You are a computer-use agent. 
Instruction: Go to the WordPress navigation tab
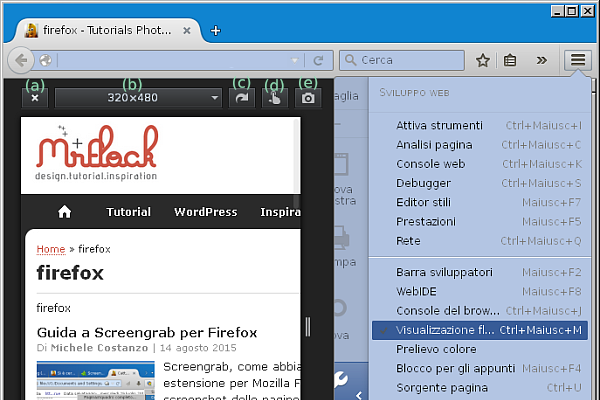205,212
